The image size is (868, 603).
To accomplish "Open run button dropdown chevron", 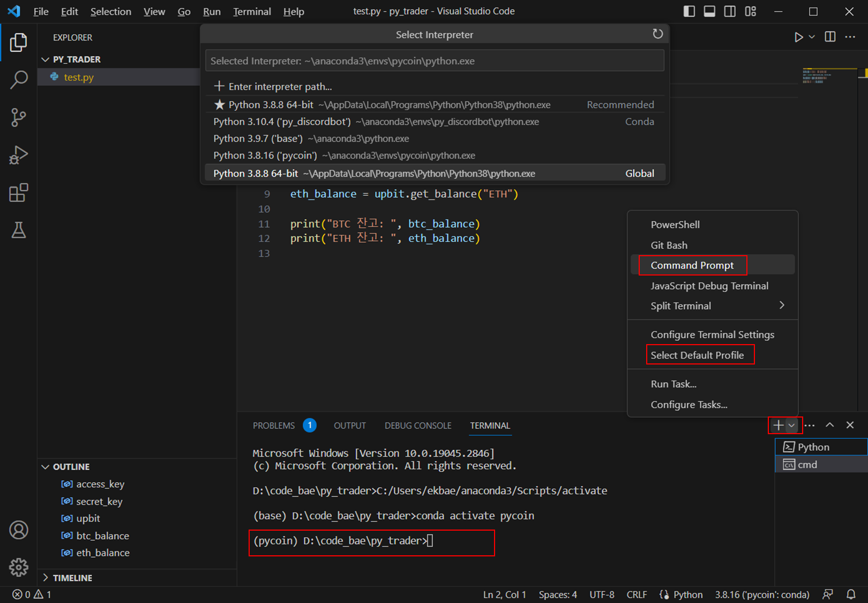I will coord(812,37).
